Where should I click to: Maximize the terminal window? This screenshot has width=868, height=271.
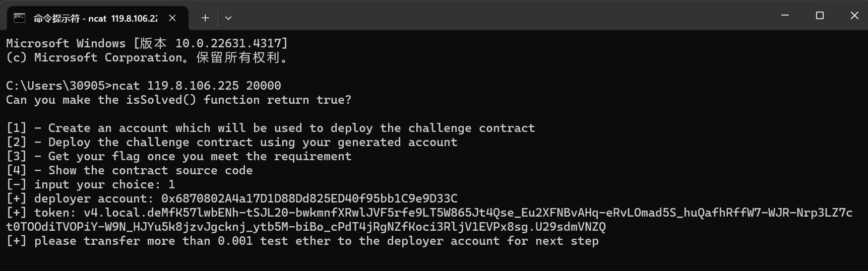tap(820, 16)
